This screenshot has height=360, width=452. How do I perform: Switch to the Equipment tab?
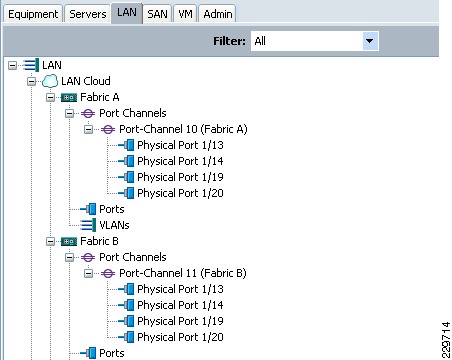[33, 14]
